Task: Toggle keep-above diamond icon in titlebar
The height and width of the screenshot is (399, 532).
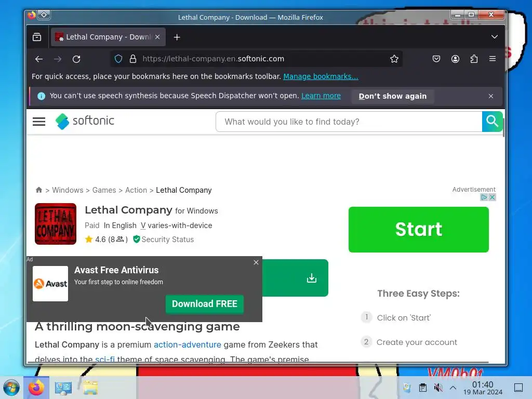Action: 44,15
